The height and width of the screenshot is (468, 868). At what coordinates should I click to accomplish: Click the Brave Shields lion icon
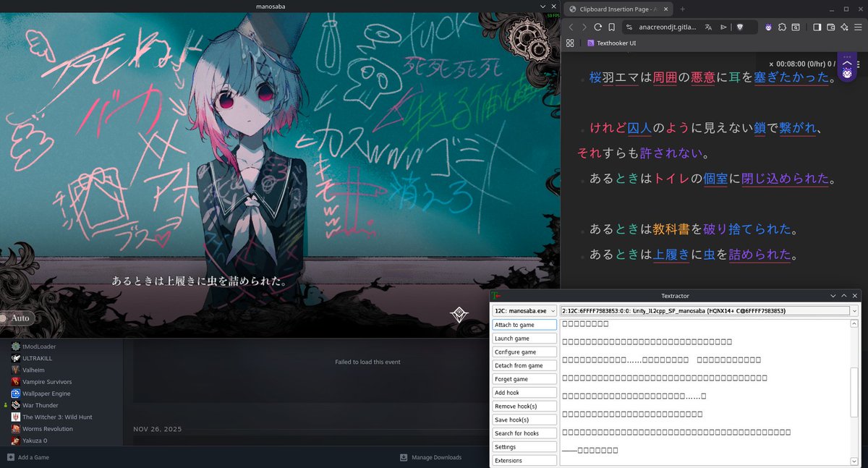(741, 27)
